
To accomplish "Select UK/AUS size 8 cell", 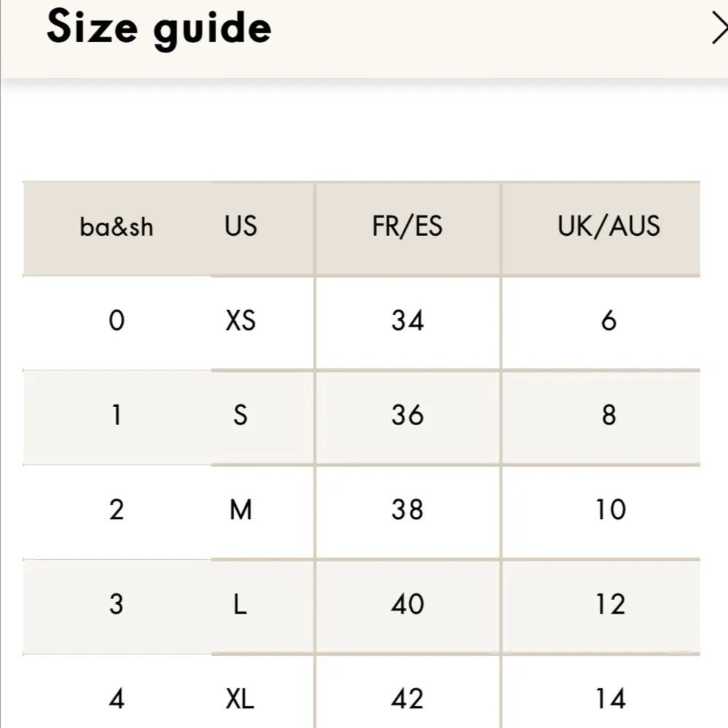I will pos(609,416).
